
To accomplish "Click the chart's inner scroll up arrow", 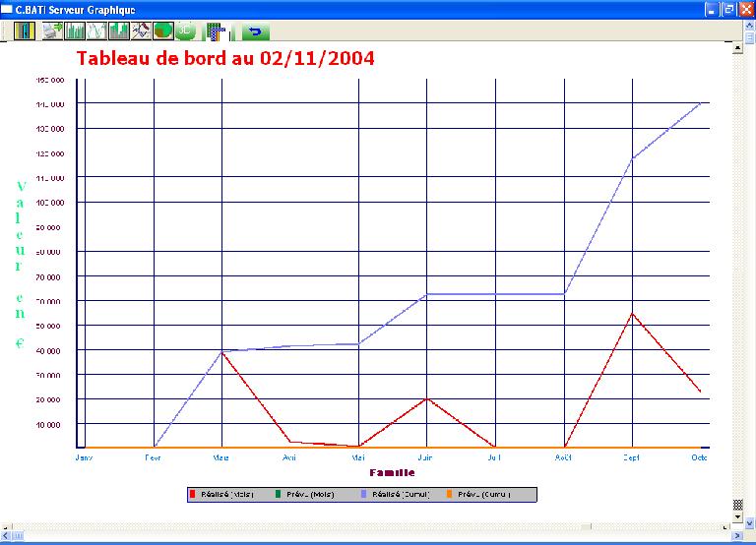I will (x=737, y=45).
